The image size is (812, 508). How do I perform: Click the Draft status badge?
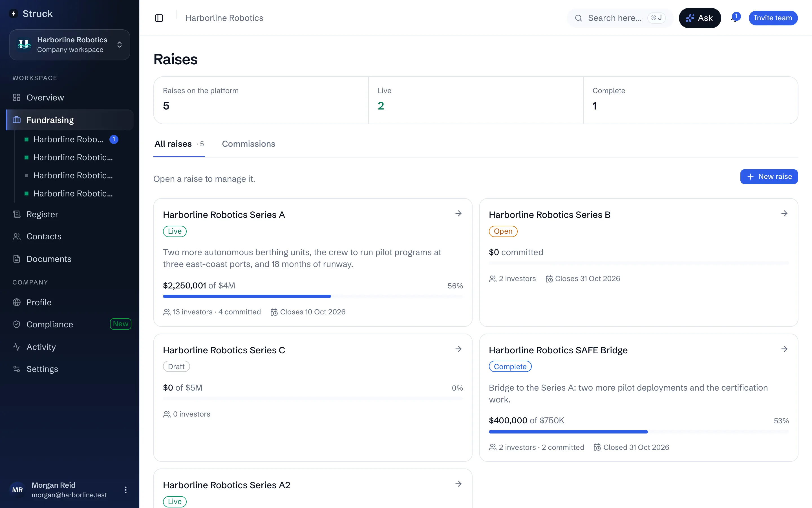click(x=176, y=367)
